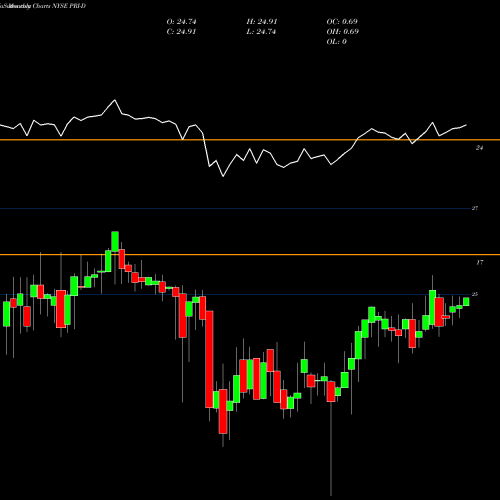Viewport: 500px width, 500px height.
Task: Click the 'Charts NYSE PRI-D' title text
Action: [59, 6]
